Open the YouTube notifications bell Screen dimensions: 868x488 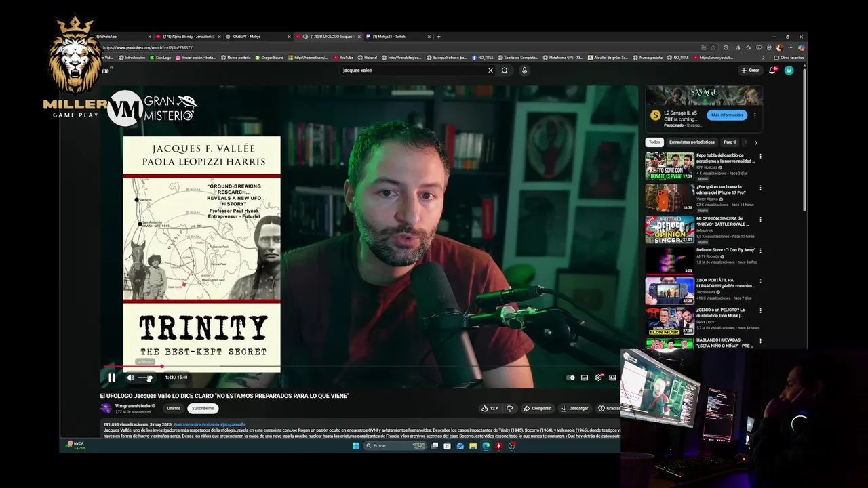772,70
